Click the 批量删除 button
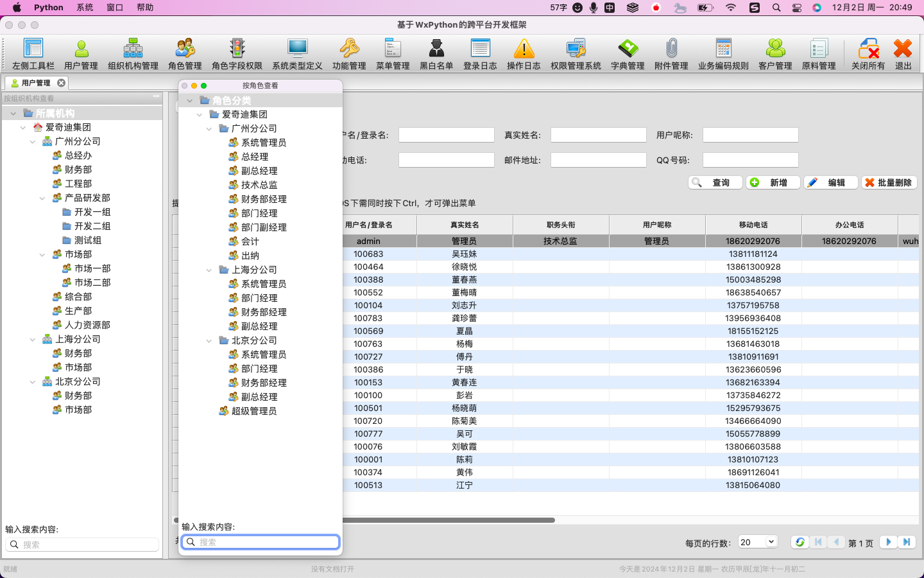Screen dimensions: 924x578 click(889, 182)
